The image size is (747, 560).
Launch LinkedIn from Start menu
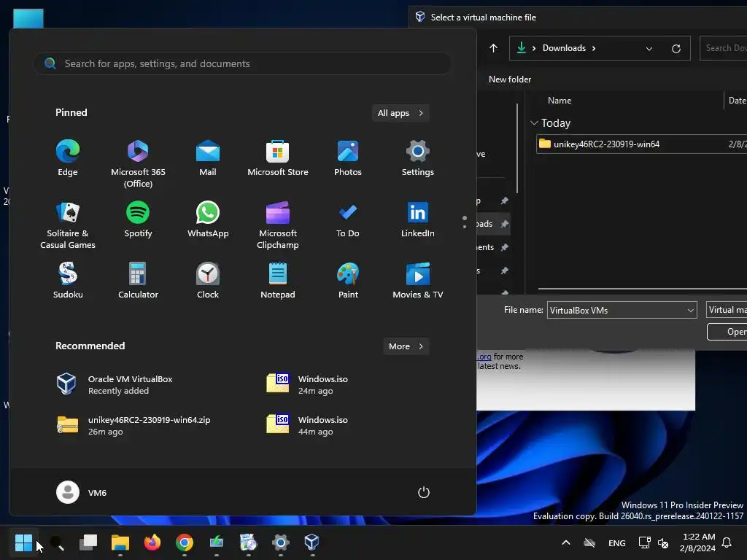(x=418, y=219)
